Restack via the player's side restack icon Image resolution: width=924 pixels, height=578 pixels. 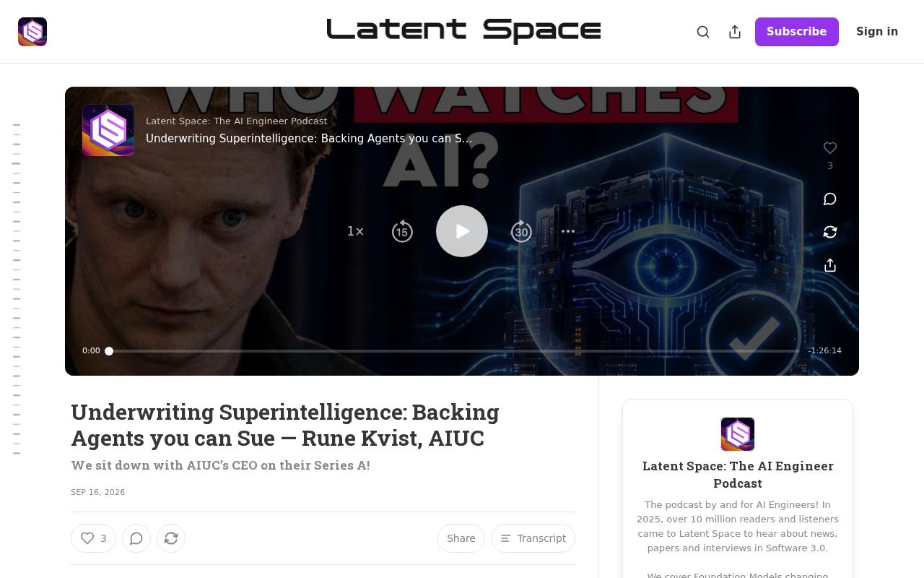click(830, 232)
